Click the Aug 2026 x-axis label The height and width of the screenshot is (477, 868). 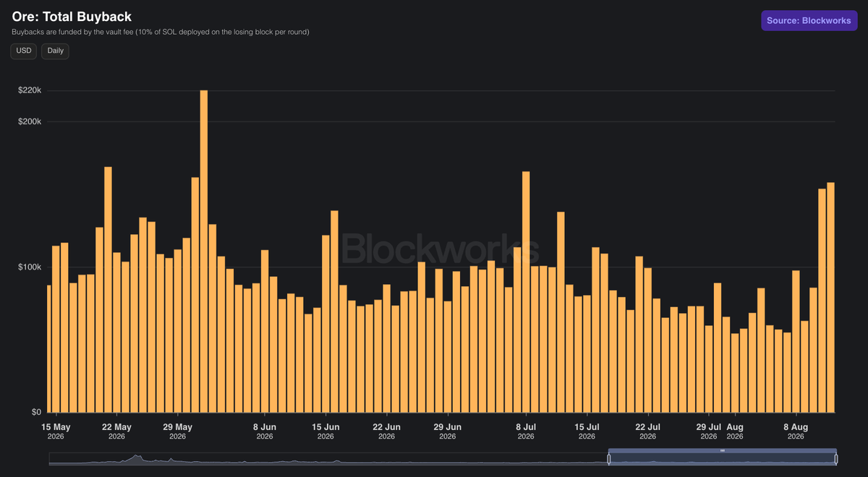tap(735, 431)
